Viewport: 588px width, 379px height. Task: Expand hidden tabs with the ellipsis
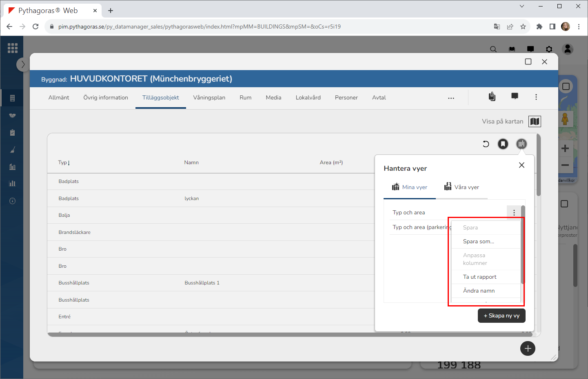coord(451,98)
